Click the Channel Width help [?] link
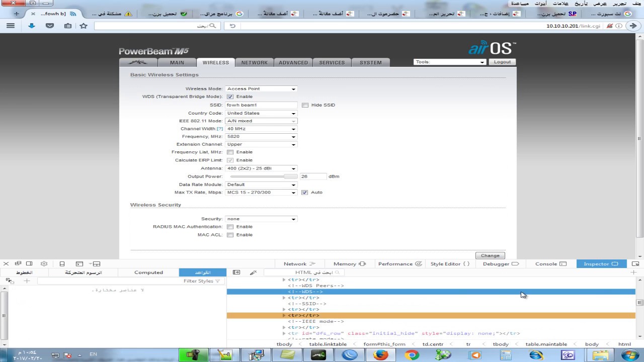Viewport: 644px width, 362px height. point(220,129)
